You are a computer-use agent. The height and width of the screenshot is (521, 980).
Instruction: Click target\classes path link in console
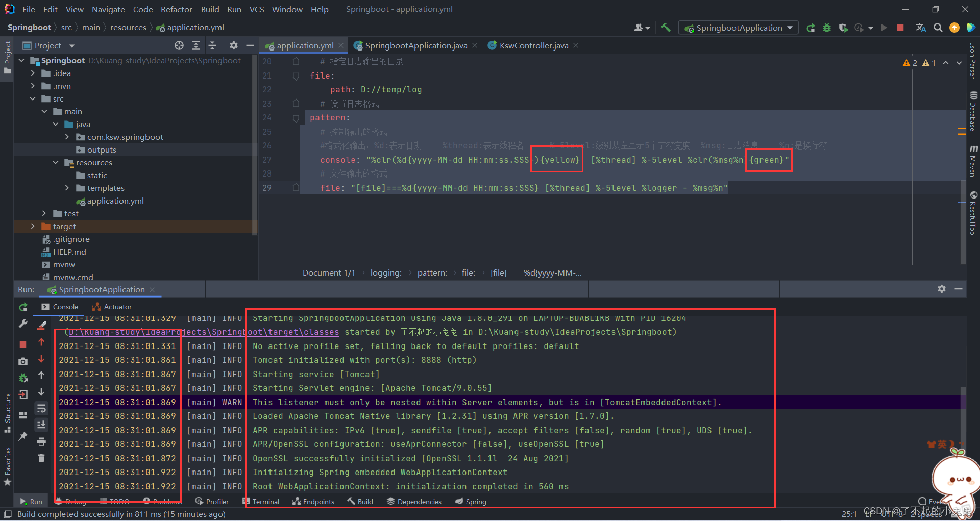point(203,332)
